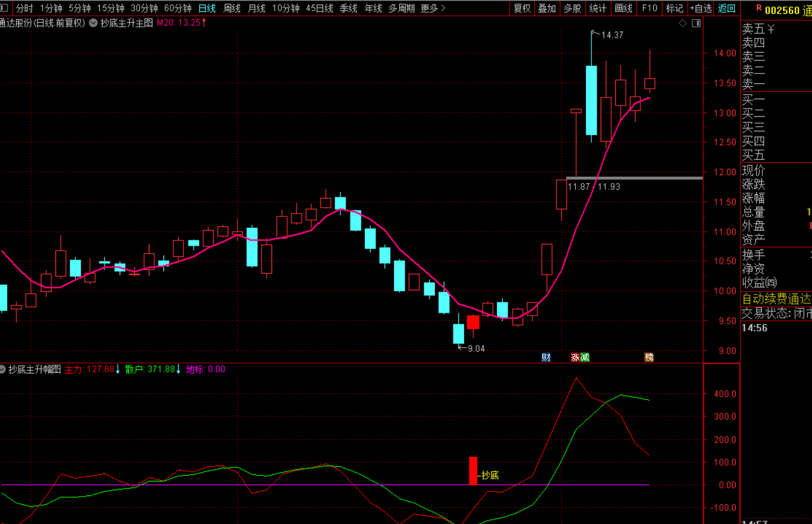This screenshot has width=812, height=524.
Task: Click the green 减 marker icon
Action: pos(584,357)
